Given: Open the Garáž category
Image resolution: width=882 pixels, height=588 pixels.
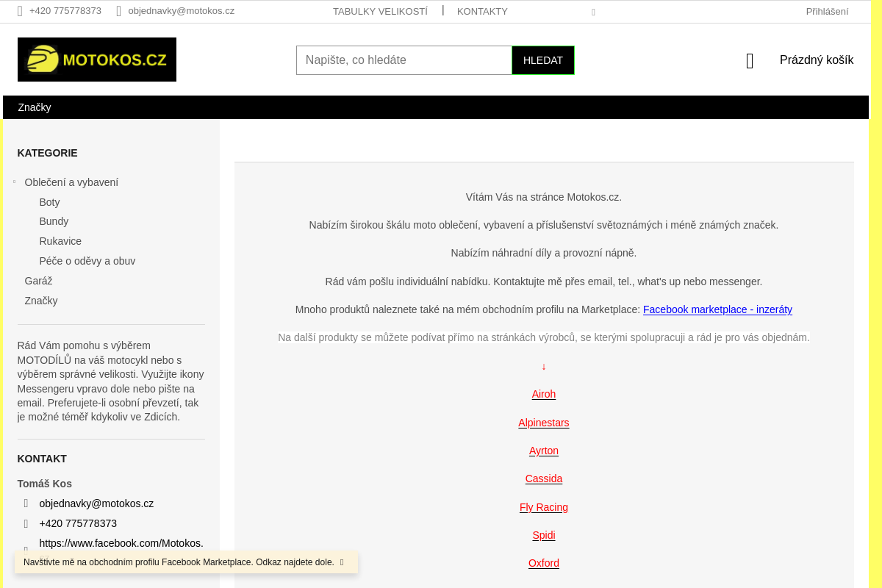Looking at the screenshot, I should pos(38,281).
